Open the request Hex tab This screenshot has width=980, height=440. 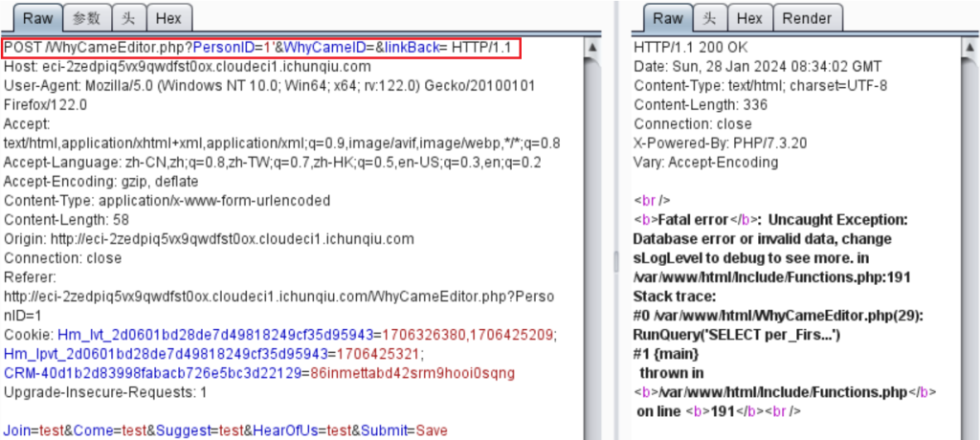(x=168, y=18)
